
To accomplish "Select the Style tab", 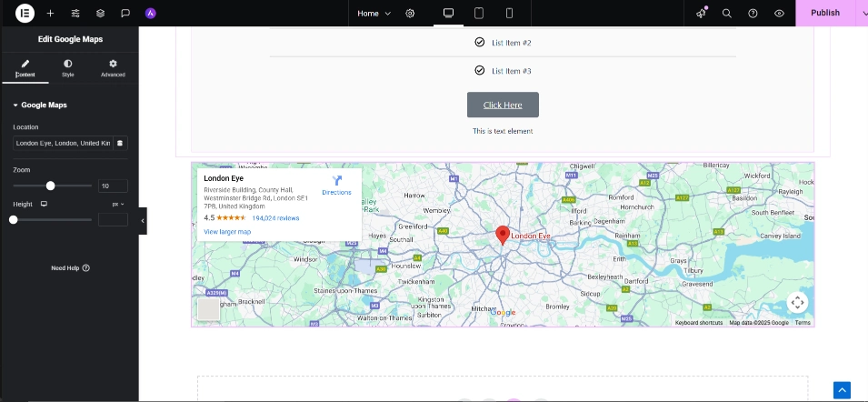I will pyautogui.click(x=67, y=68).
